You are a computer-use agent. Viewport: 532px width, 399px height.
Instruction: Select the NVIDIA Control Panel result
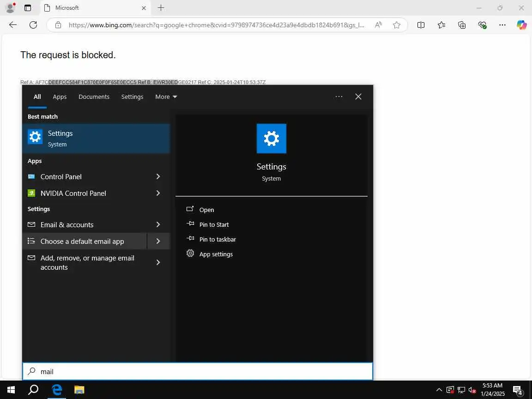[x=85, y=193]
